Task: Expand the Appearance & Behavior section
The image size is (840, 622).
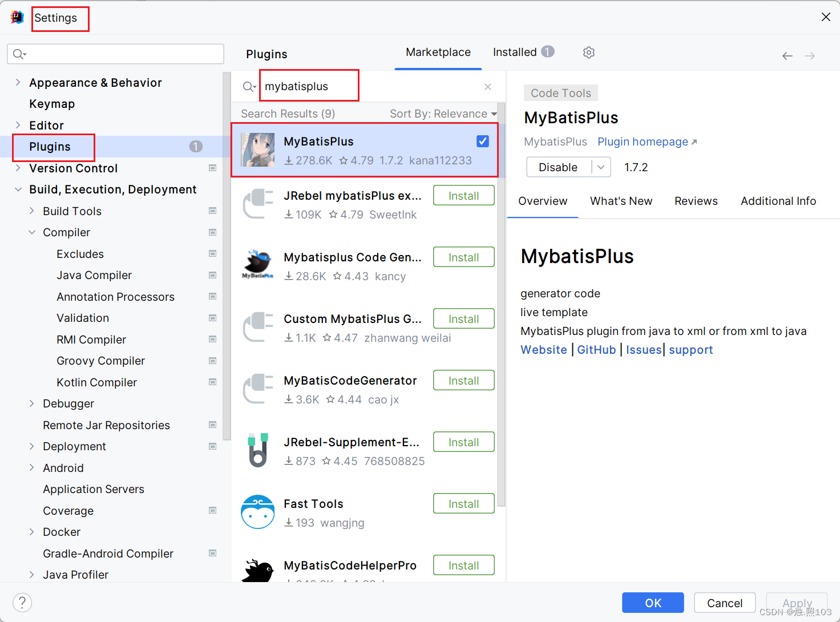Action: point(18,82)
